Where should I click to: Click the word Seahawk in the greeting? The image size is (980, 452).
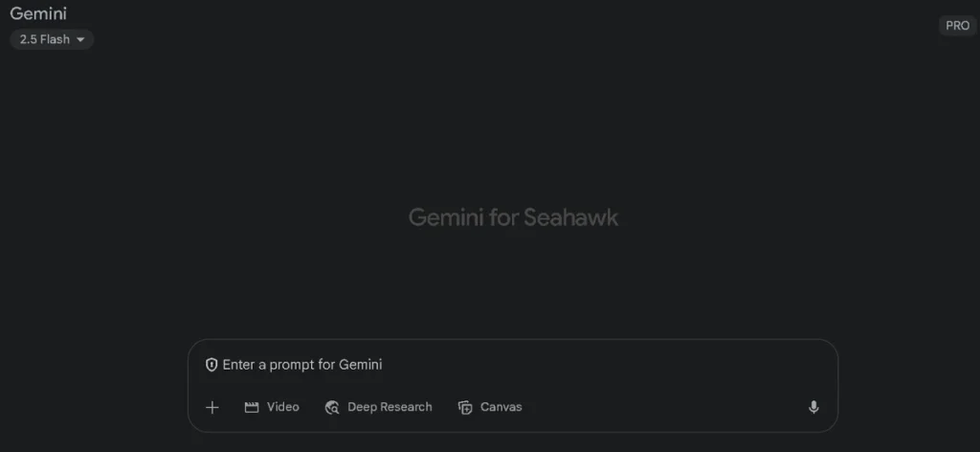click(571, 217)
